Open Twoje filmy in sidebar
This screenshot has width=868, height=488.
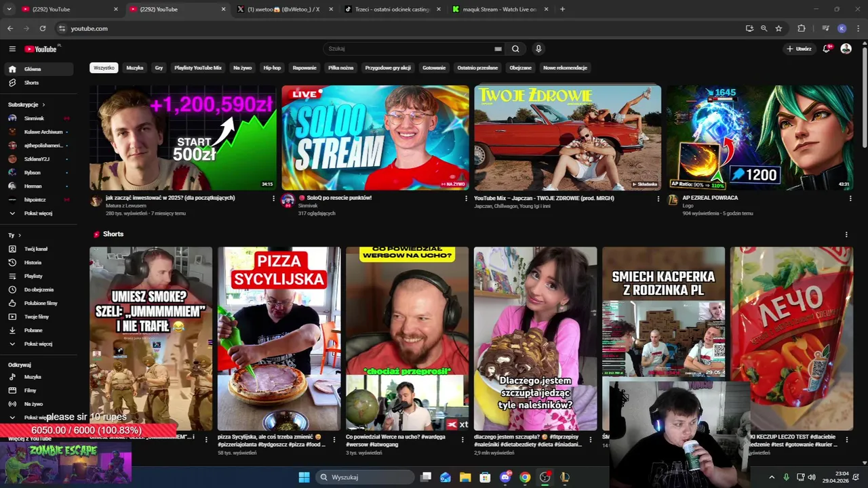[38, 317]
